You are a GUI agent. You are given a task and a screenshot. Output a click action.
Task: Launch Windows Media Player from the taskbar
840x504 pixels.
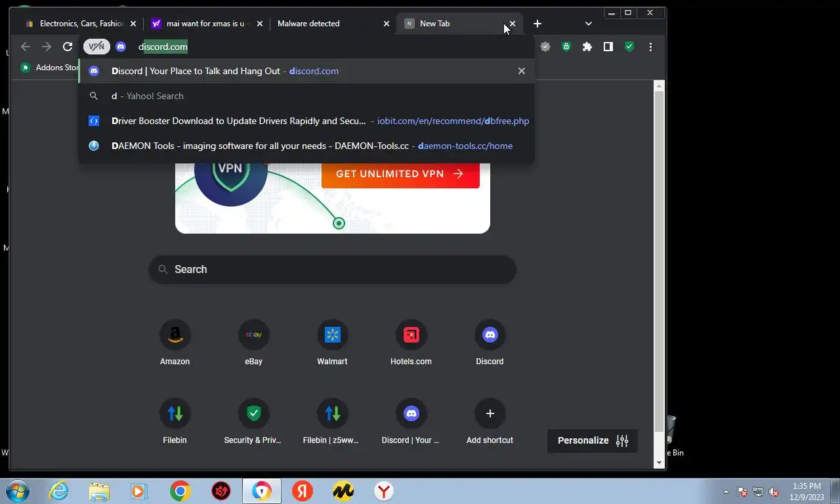(139, 491)
